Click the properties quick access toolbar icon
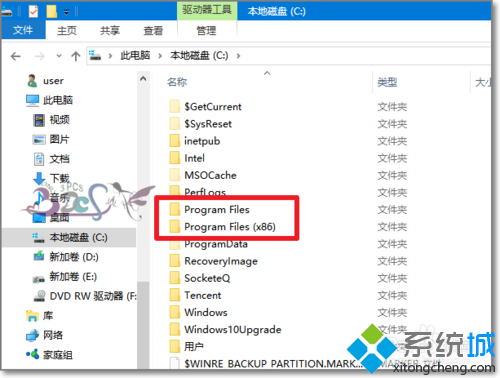 point(33,12)
